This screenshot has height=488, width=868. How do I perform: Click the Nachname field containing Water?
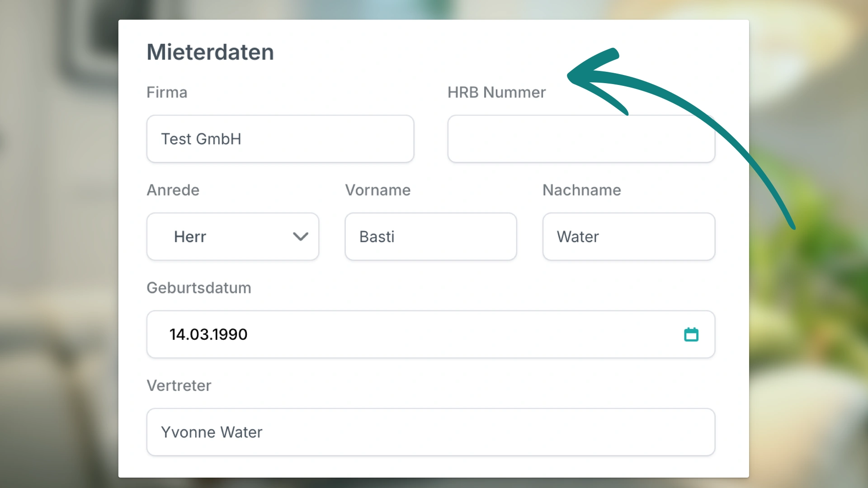(628, 236)
